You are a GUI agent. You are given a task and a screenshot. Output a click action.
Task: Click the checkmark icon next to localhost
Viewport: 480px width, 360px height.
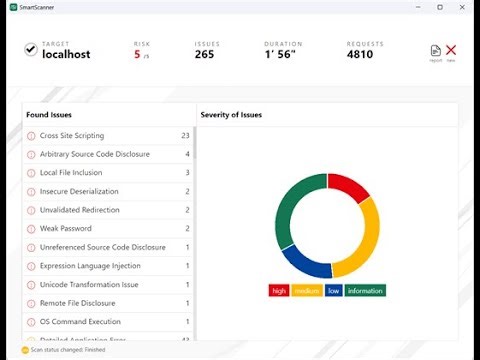[x=31, y=50]
